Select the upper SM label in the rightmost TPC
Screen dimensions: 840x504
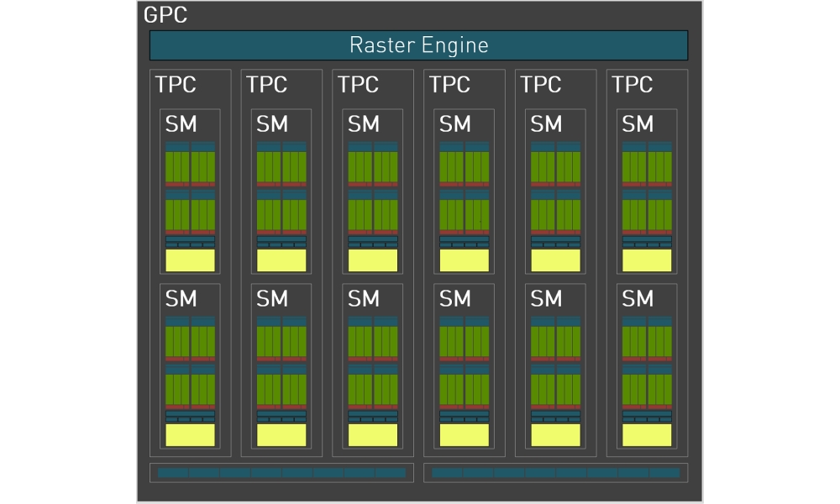638,124
